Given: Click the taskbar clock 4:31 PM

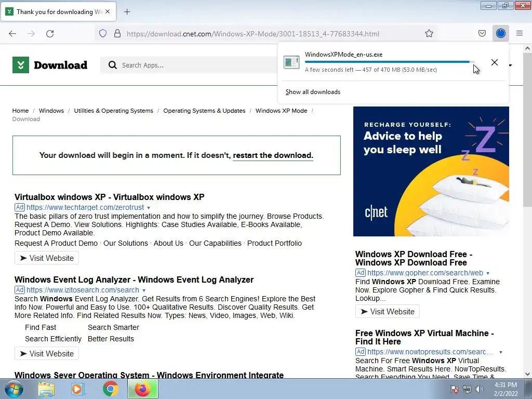Looking at the screenshot, I should pyautogui.click(x=506, y=389).
